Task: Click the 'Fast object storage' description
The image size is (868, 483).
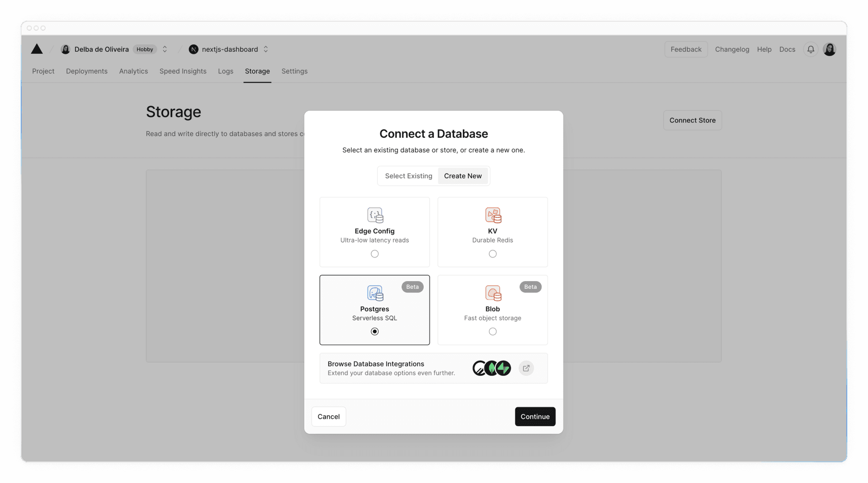Action: (x=493, y=318)
